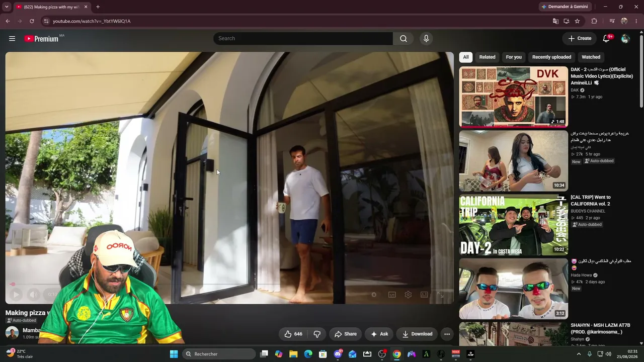Open Discord from the taskbar
This screenshot has width=644, height=362.
click(x=338, y=354)
